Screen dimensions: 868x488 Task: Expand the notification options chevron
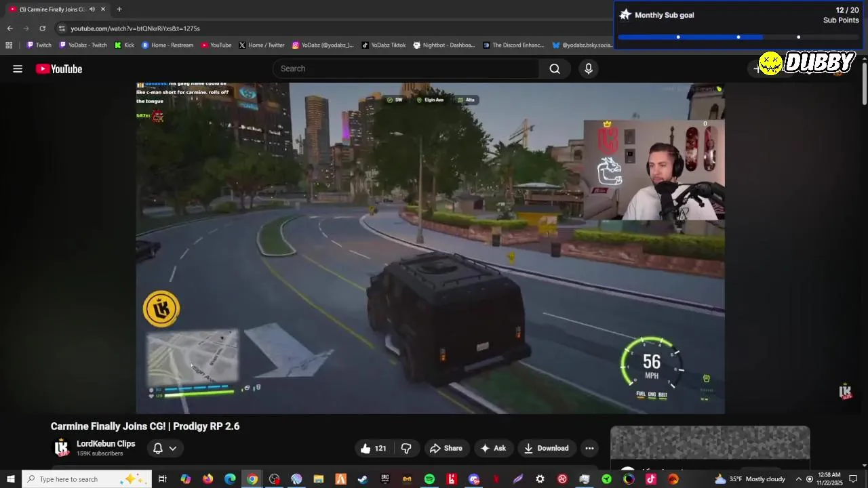click(x=173, y=448)
